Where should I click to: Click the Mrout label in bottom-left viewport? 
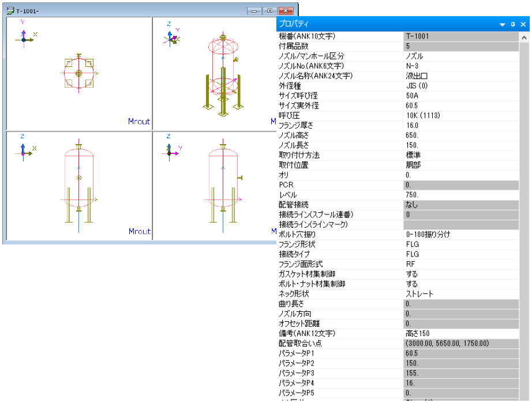tap(140, 231)
